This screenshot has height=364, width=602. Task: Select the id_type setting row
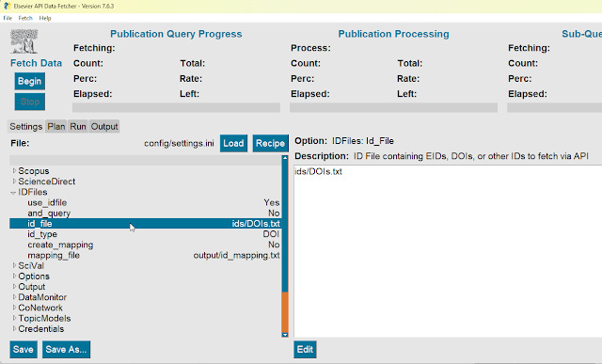tap(146, 234)
